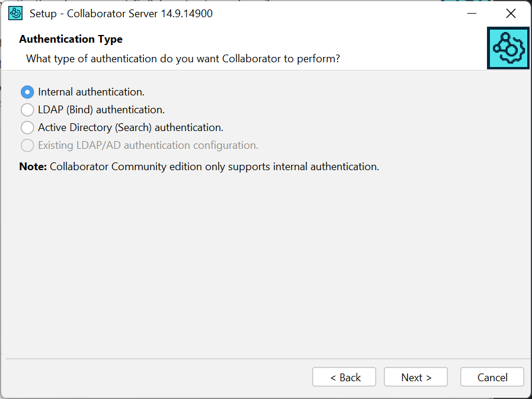Minimize the setup window
Image resolution: width=532 pixels, height=399 pixels.
tap(472, 12)
